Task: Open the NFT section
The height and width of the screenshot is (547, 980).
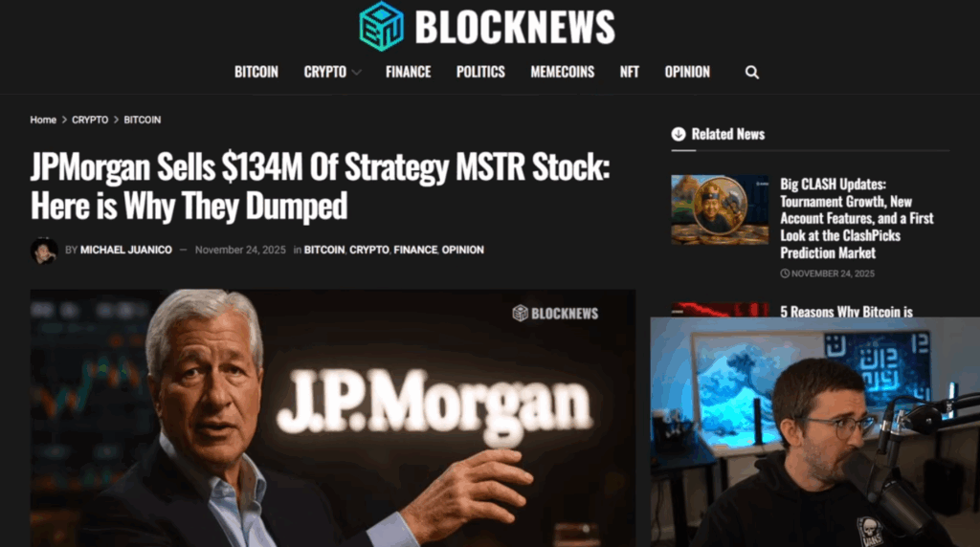Action: [630, 72]
